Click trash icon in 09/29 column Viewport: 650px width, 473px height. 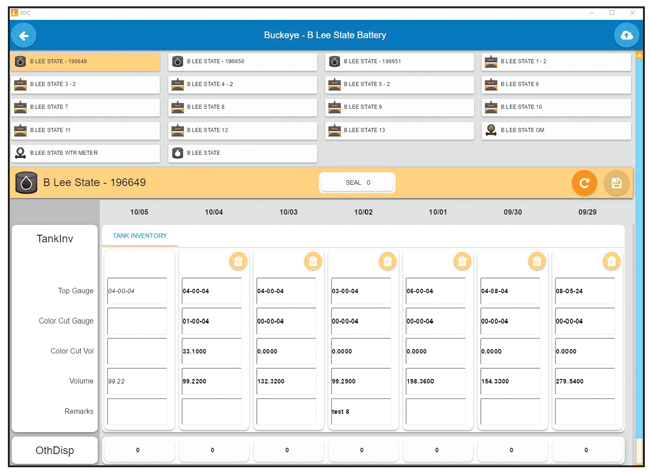click(611, 261)
